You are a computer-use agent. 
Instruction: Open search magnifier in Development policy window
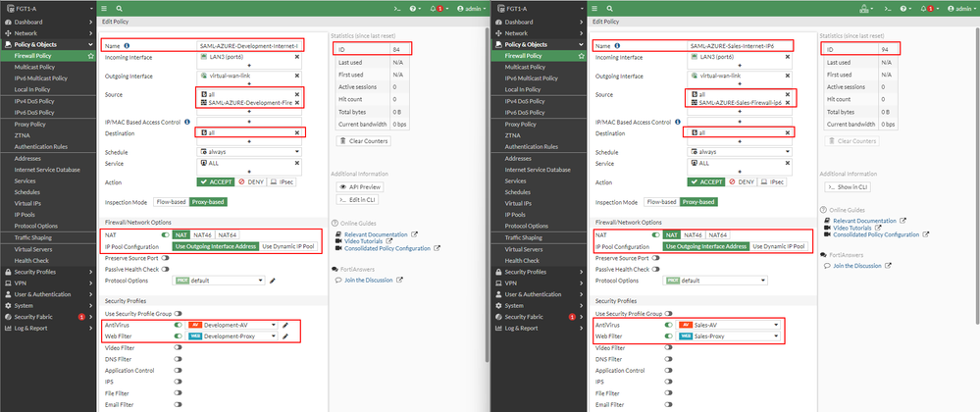119,9
